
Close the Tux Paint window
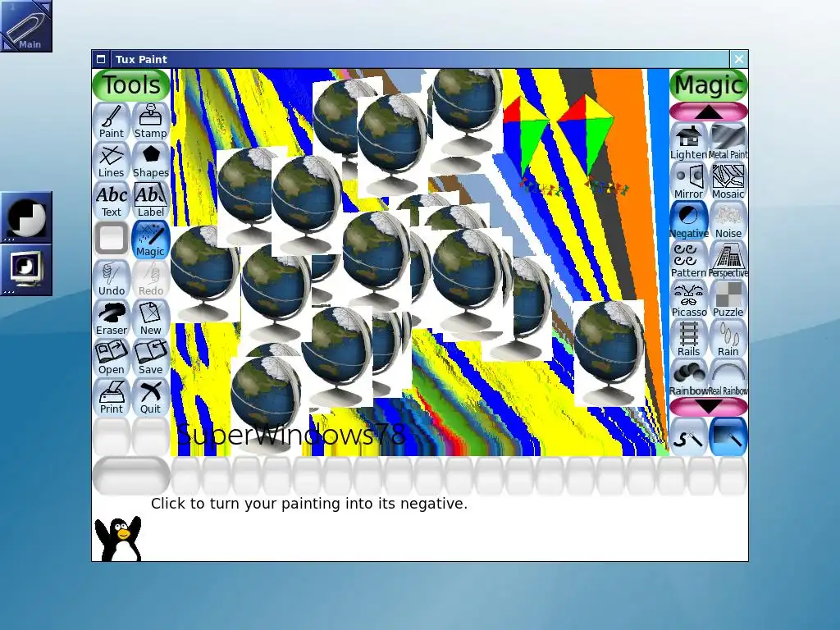click(x=739, y=59)
